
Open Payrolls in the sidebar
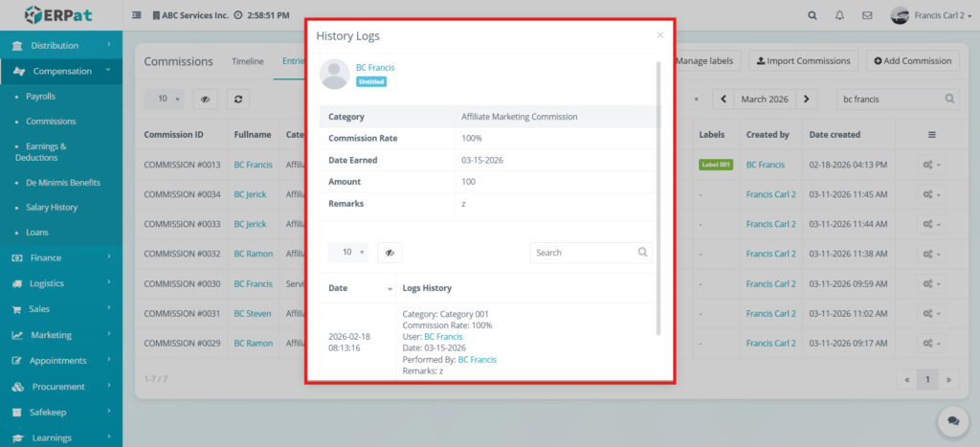point(40,97)
